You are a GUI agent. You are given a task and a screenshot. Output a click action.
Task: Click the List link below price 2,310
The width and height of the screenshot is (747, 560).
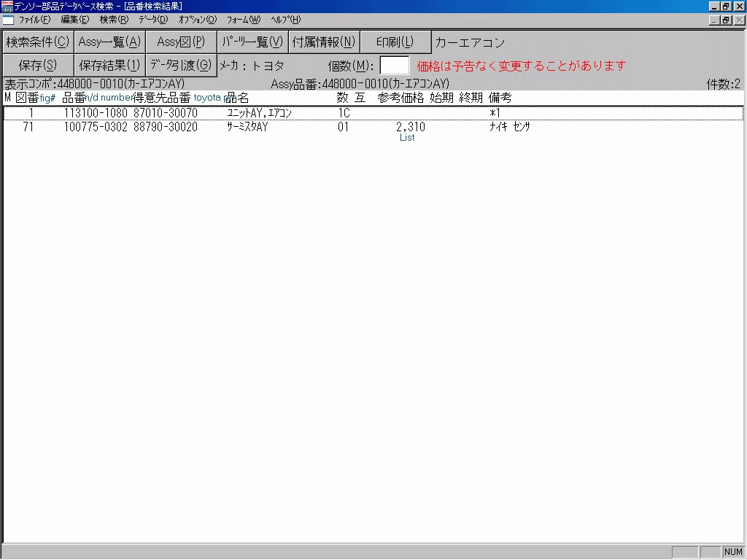click(407, 138)
